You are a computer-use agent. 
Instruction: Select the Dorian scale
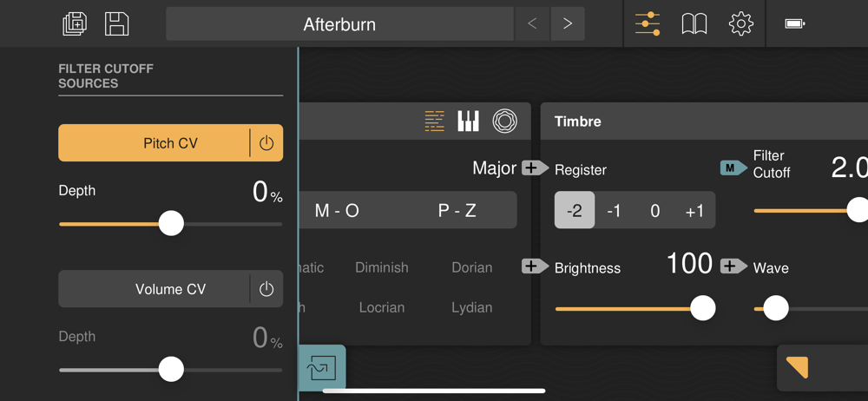pyautogui.click(x=472, y=267)
